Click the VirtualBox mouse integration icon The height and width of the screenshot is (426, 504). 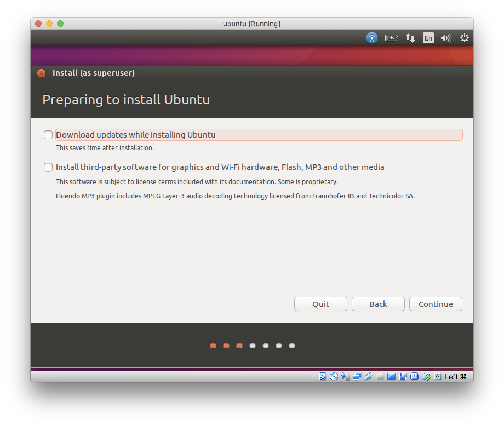[x=426, y=377]
